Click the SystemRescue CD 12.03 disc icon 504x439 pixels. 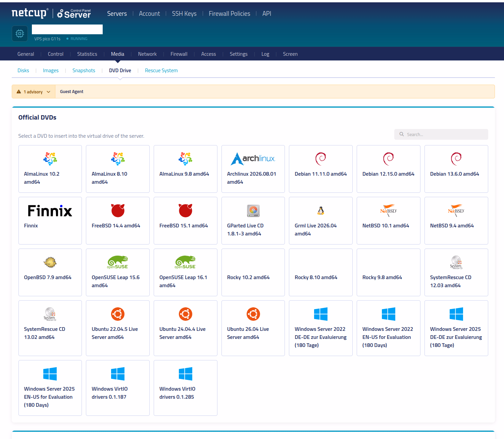(456, 262)
